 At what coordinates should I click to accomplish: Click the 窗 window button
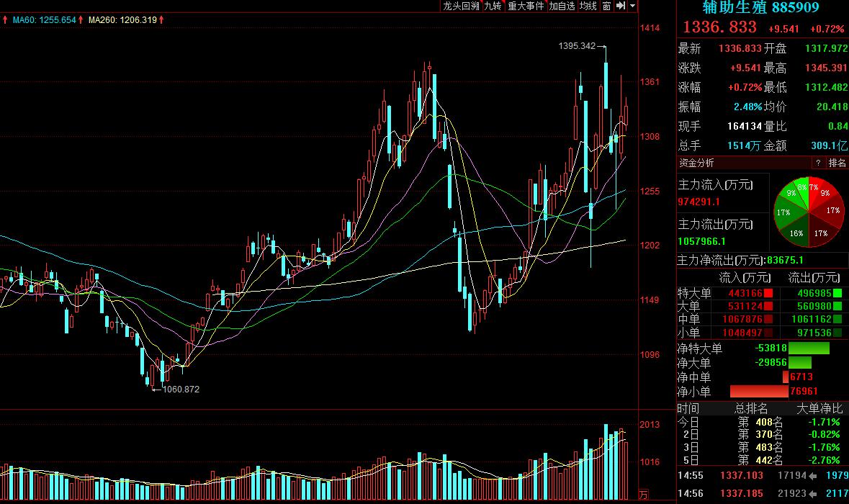click(x=606, y=6)
